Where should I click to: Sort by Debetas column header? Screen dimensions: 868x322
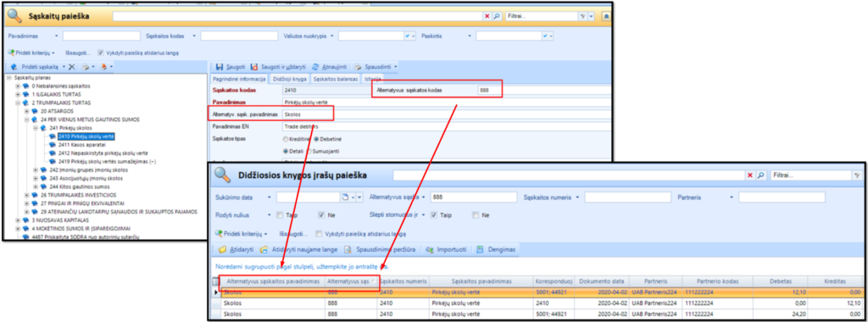[780, 281]
